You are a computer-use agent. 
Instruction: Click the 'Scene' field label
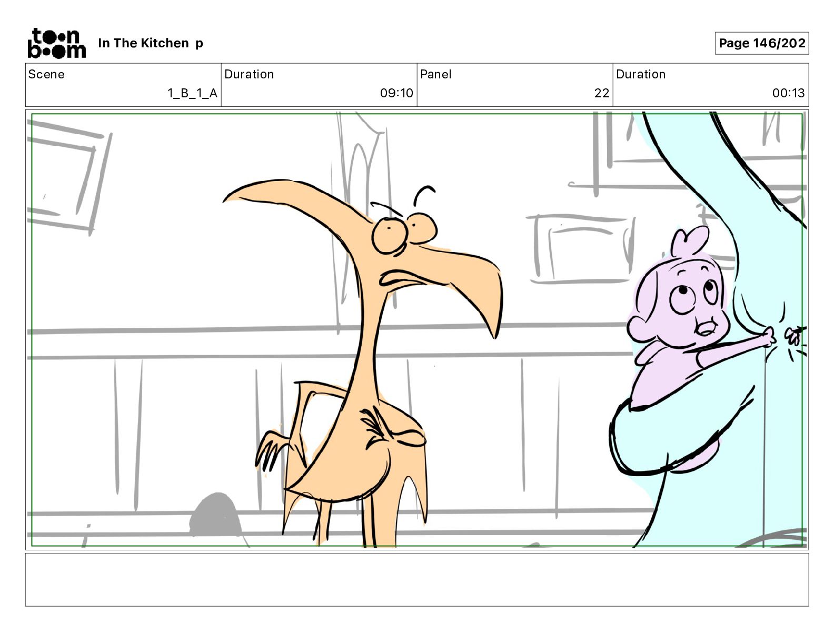(46, 74)
